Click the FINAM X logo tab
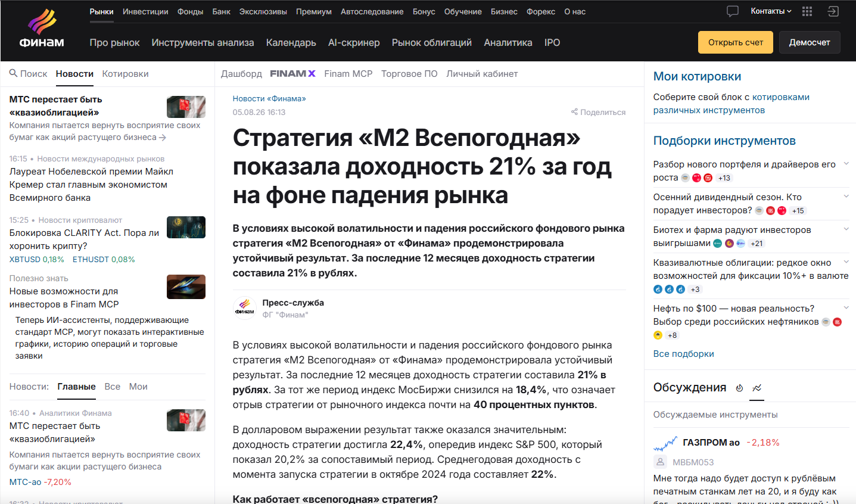Image resolution: width=856 pixels, height=504 pixels. coord(292,74)
